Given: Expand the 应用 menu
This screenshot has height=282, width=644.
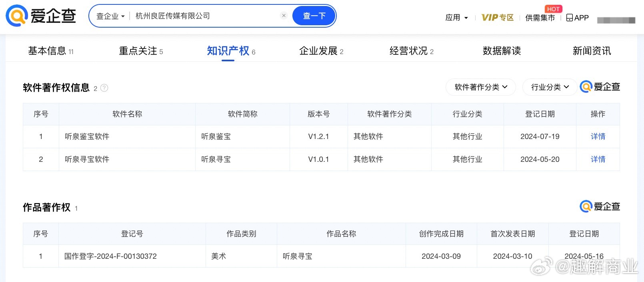Looking at the screenshot, I should [x=456, y=18].
